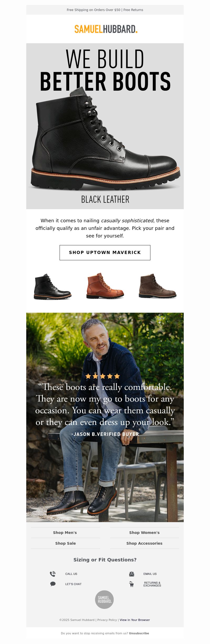
Task: Click the Unsubscribe link
Action: coord(139,633)
